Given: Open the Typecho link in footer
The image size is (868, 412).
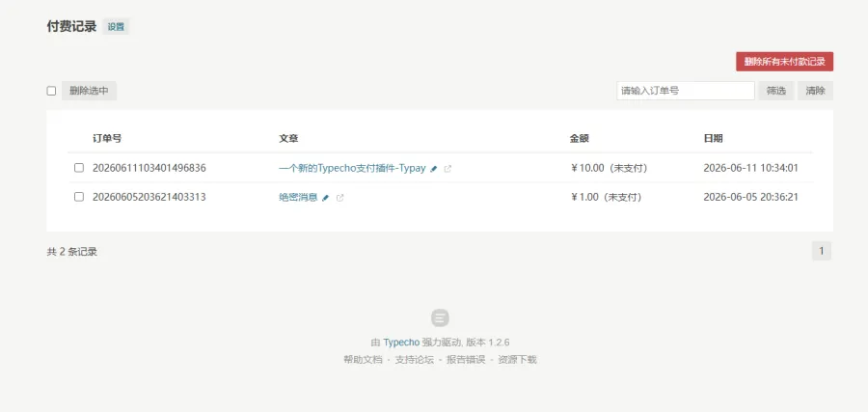Looking at the screenshot, I should tap(401, 343).
